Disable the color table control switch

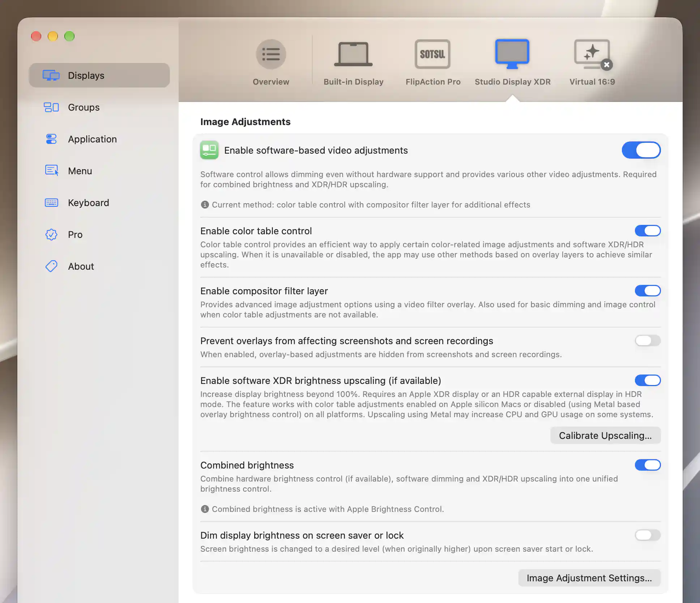[648, 231]
